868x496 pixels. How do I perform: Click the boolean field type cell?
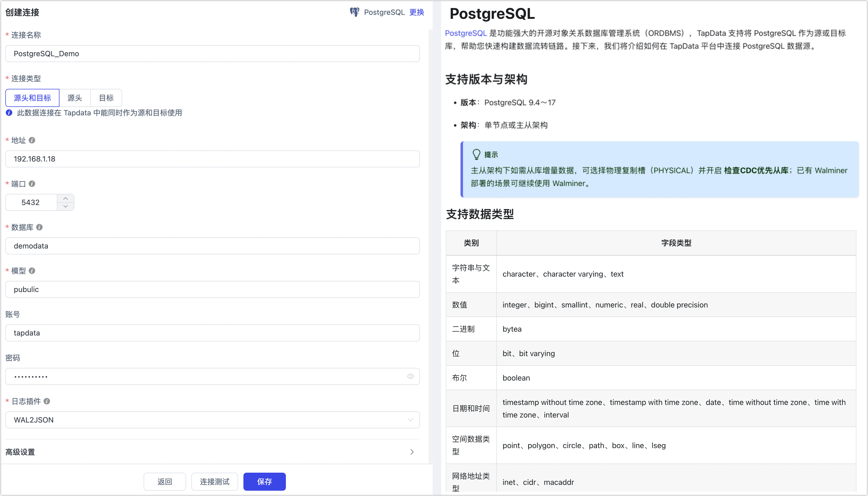676,378
